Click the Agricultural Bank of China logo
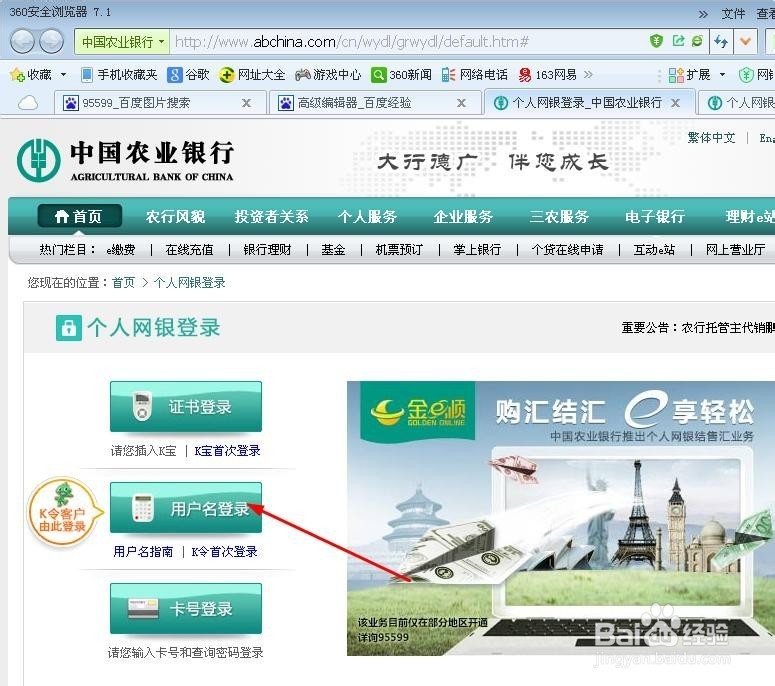This screenshot has height=686, width=775. tap(126, 160)
